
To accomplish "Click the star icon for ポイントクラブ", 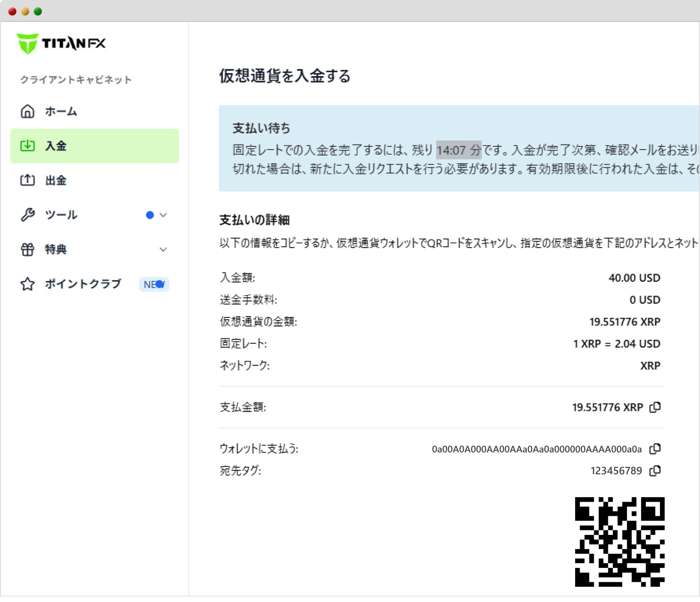I will click(28, 284).
